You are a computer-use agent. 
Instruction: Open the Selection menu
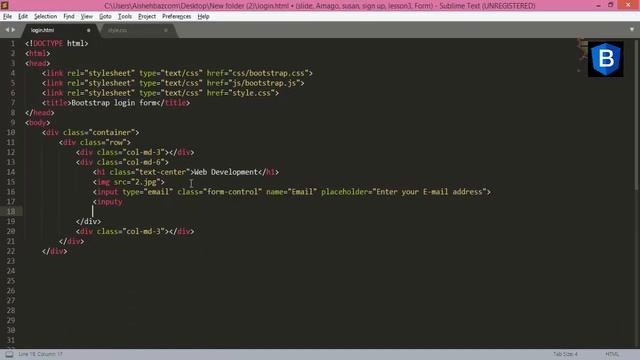point(45,16)
